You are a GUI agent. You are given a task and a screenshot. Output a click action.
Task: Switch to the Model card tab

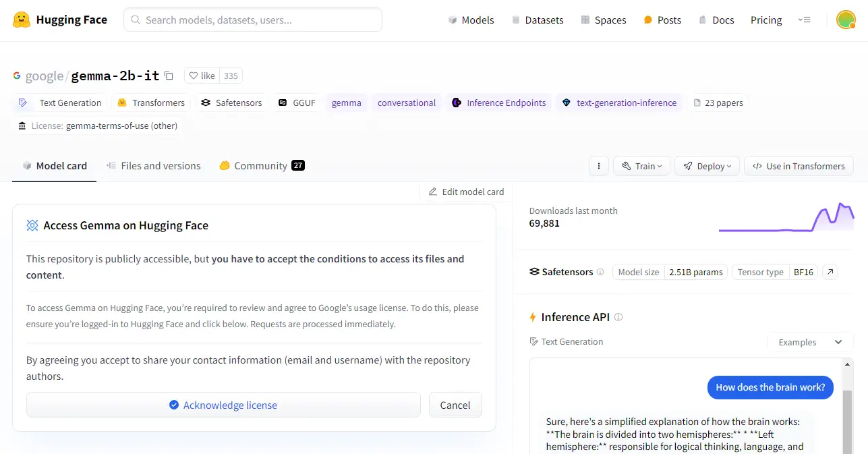click(x=55, y=166)
